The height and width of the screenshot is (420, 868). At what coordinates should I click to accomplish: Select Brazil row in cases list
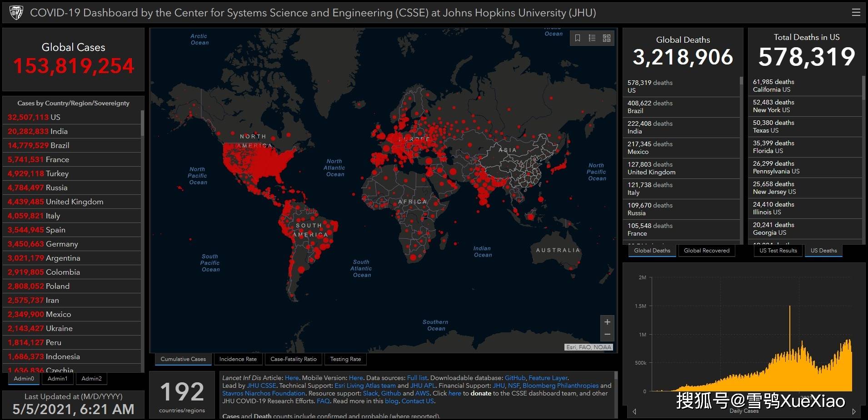click(72, 145)
